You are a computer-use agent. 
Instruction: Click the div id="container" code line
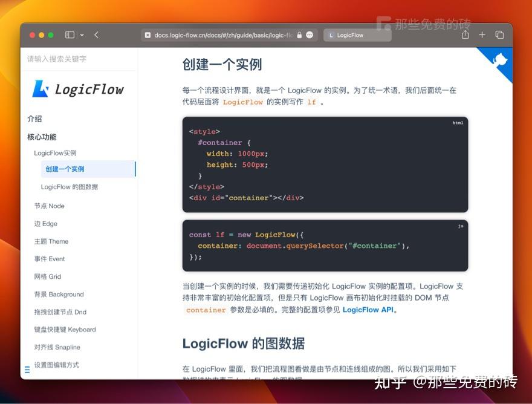[246, 198]
